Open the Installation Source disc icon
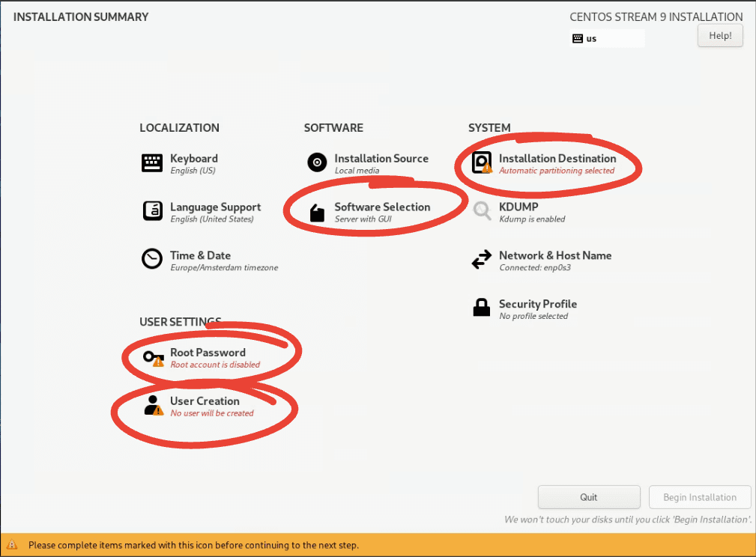This screenshot has height=557, width=756. click(317, 162)
